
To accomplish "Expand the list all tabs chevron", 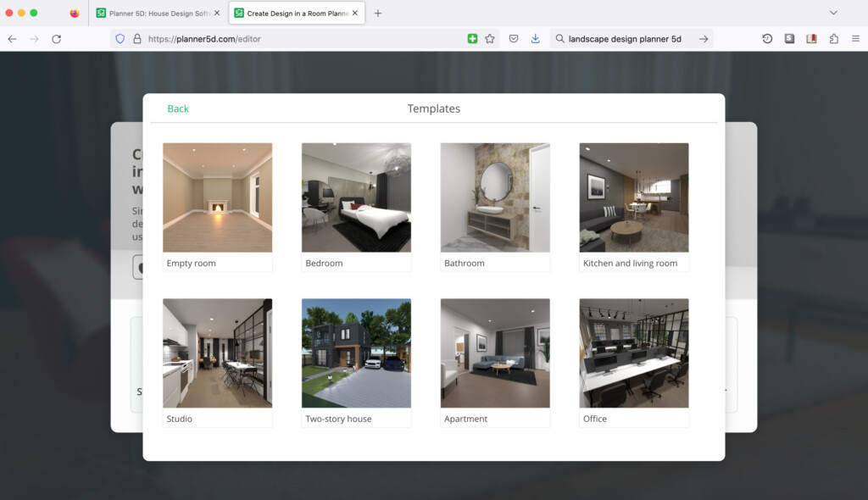I will 834,13.
